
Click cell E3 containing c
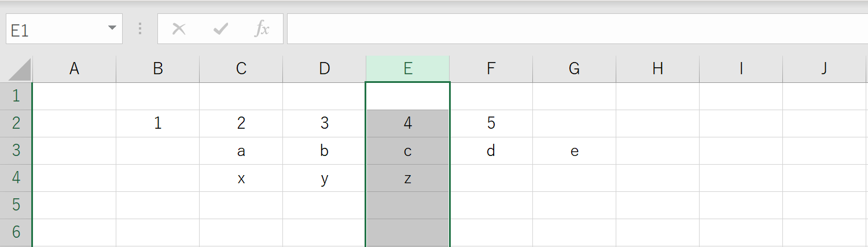tap(408, 151)
